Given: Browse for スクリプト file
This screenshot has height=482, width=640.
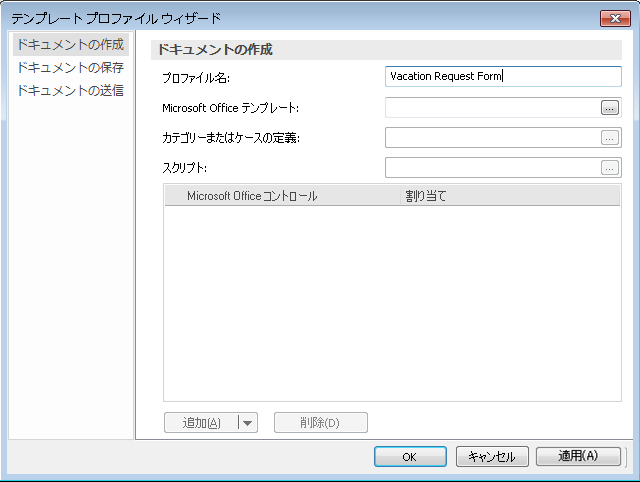Looking at the screenshot, I should point(609,168).
